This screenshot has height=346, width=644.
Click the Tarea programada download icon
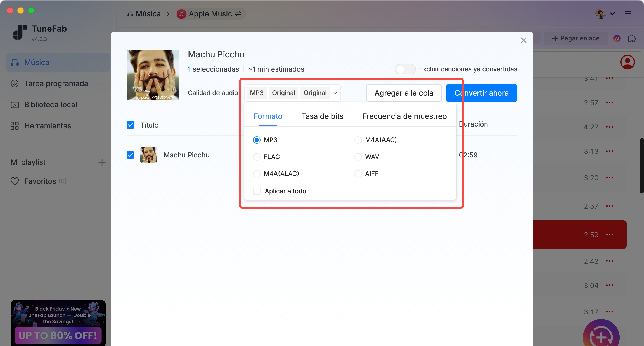point(15,83)
